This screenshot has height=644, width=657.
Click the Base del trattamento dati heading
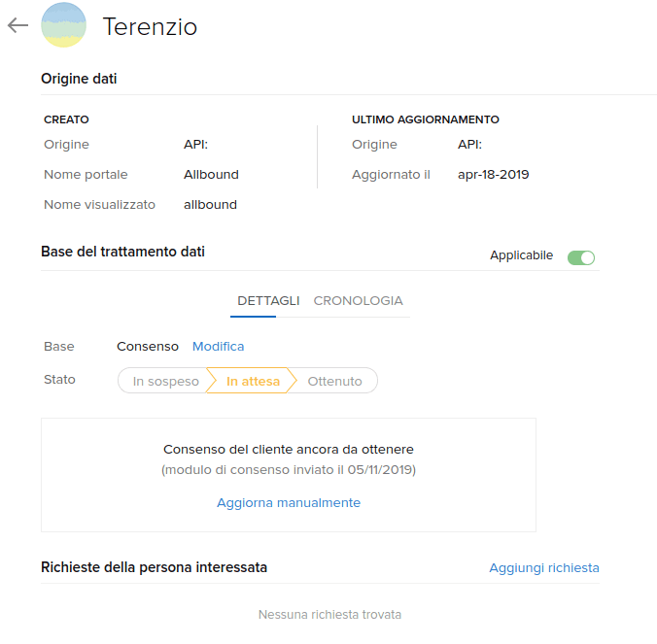[122, 252]
